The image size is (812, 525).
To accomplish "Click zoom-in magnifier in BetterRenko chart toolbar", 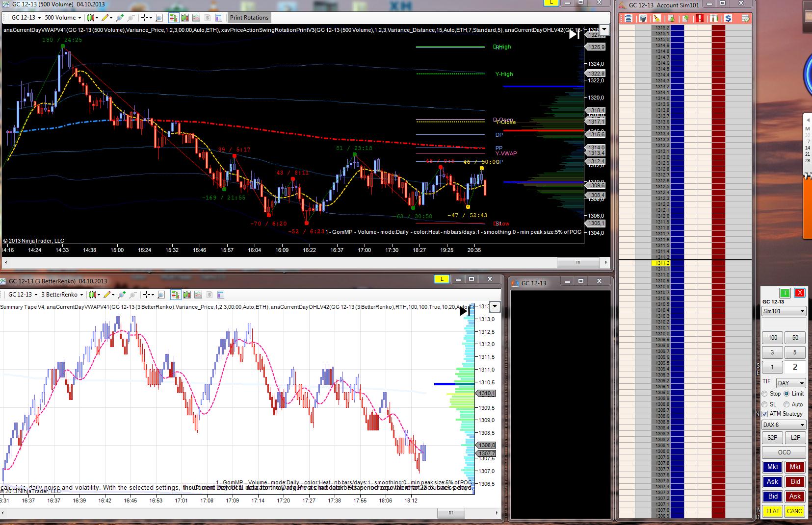I will pyautogui.click(x=121, y=295).
